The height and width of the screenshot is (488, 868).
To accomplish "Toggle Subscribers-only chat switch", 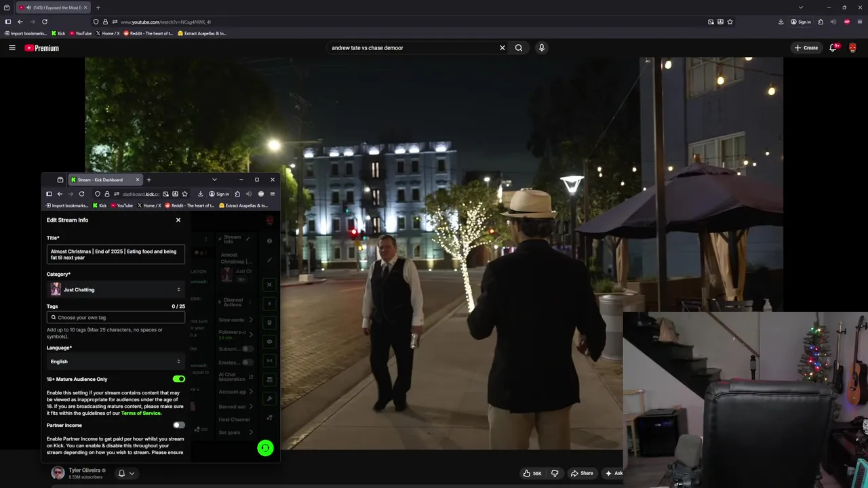I will 248,349.
